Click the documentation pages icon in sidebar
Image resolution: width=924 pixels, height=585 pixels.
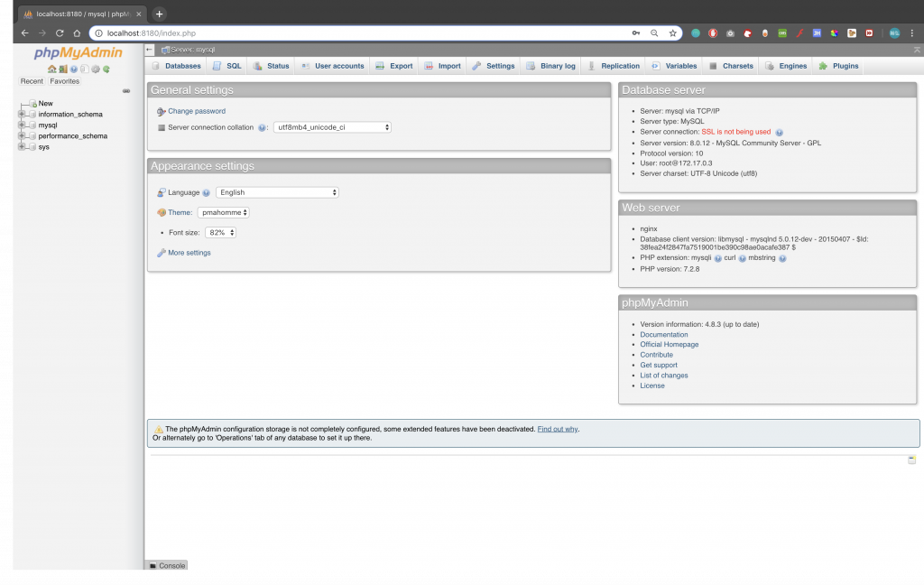[85, 69]
